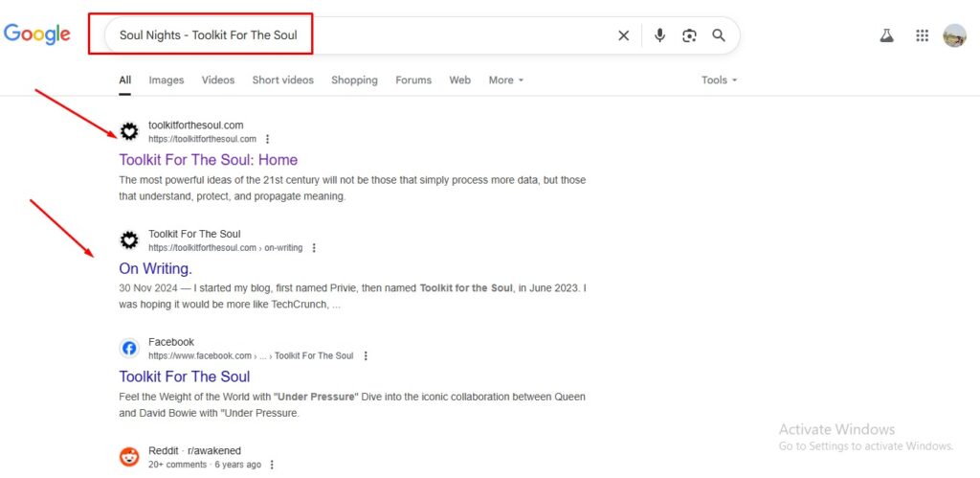The width and height of the screenshot is (980, 478).
Task: Click the Reddit logo icon in results
Action: 129,457
